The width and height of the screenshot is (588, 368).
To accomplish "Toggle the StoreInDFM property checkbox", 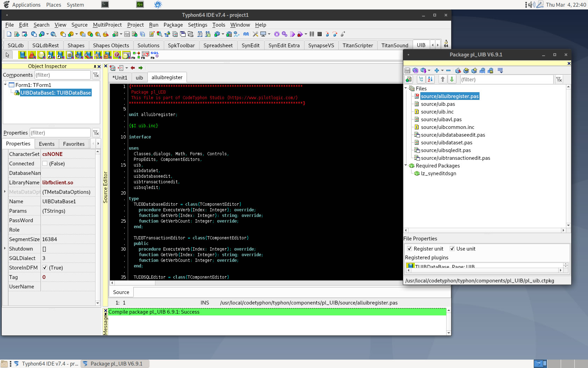I will 45,268.
